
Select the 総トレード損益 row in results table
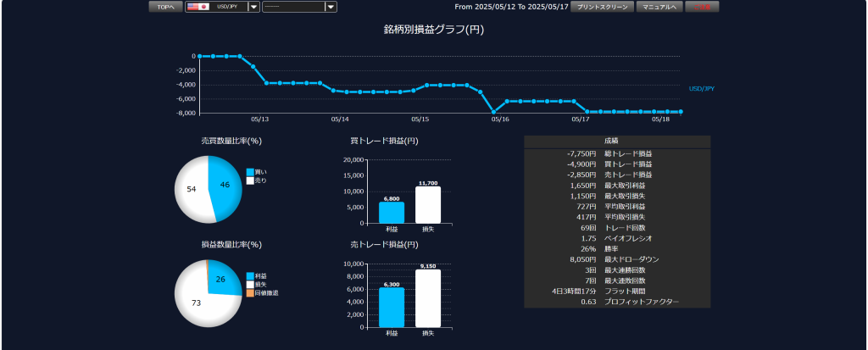pyautogui.click(x=617, y=153)
